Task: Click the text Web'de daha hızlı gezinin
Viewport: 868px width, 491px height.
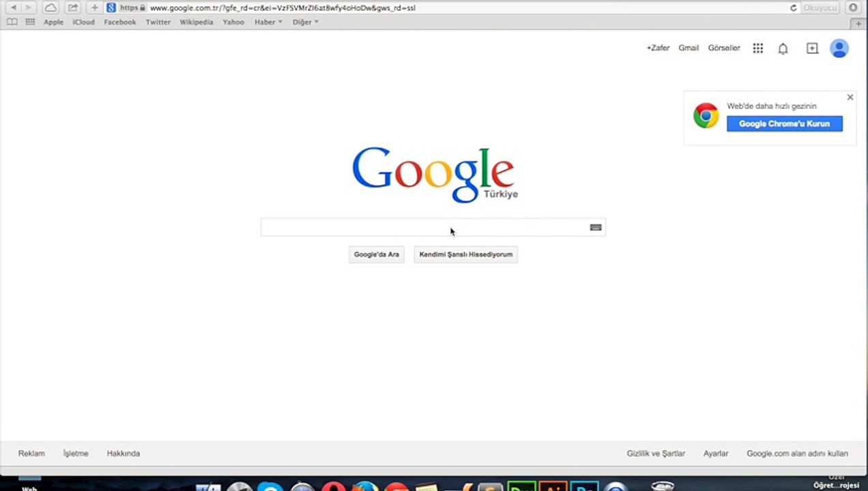Action: 771,106
